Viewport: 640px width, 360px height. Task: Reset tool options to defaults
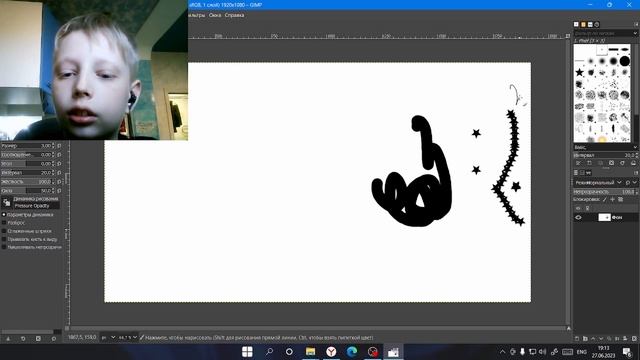53,339
